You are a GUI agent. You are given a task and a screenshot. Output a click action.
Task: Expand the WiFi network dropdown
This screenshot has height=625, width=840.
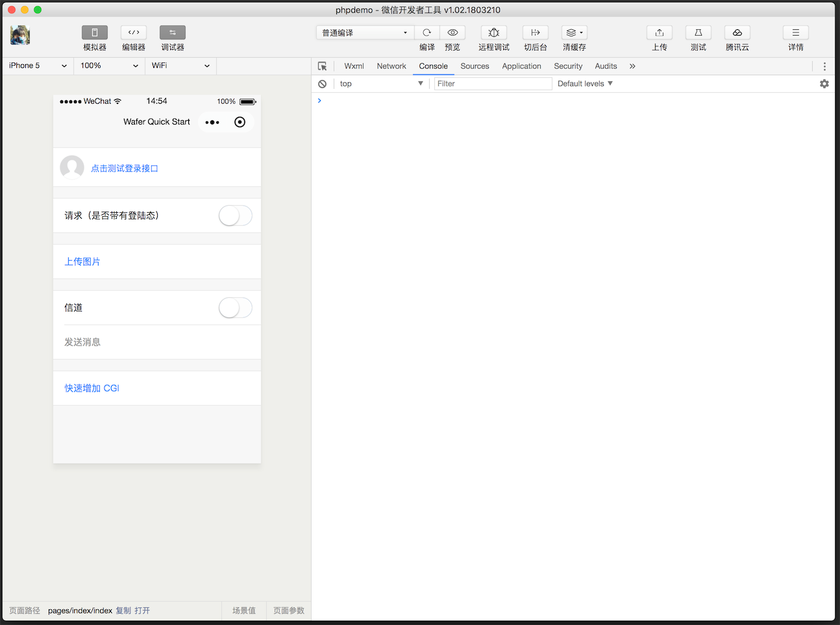coord(180,66)
